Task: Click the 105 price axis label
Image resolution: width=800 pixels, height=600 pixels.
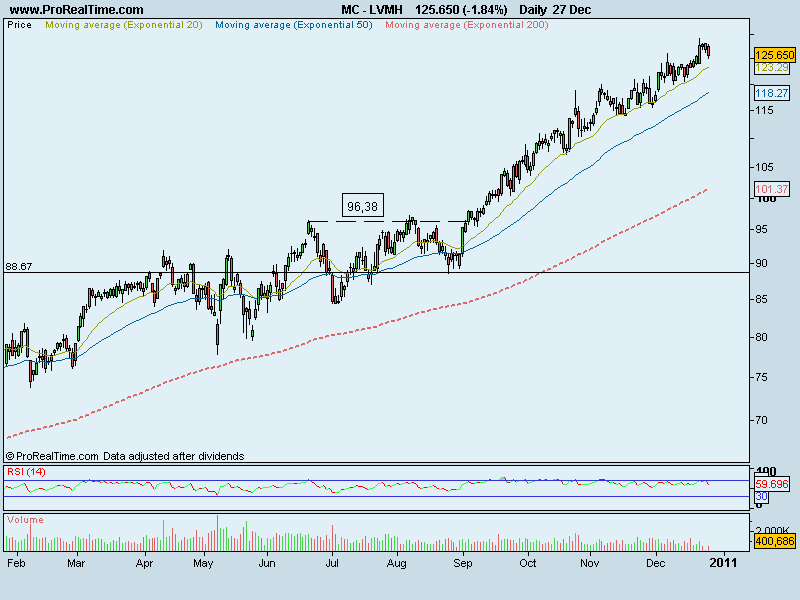Action: coord(764,167)
